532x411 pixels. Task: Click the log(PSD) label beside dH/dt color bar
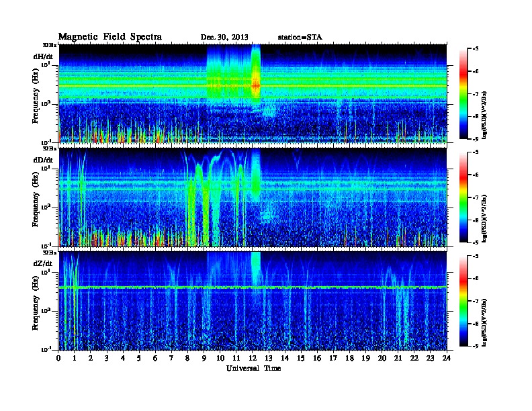pyautogui.click(x=486, y=115)
